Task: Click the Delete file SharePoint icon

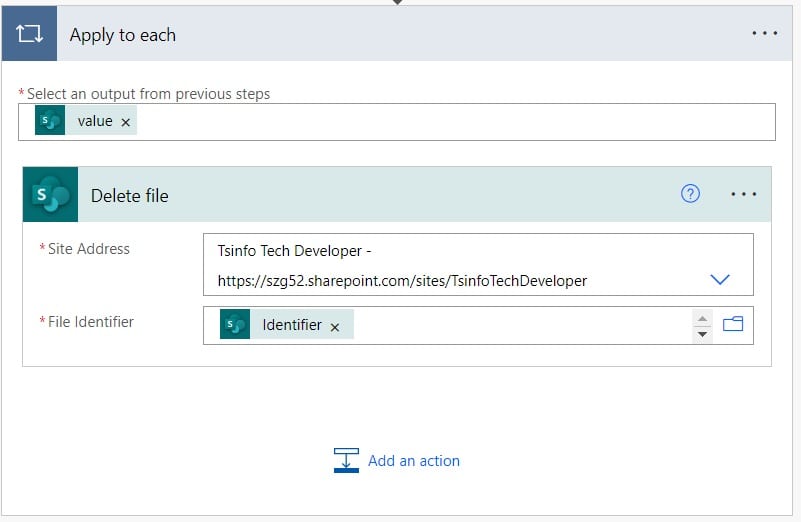Action: click(x=51, y=195)
